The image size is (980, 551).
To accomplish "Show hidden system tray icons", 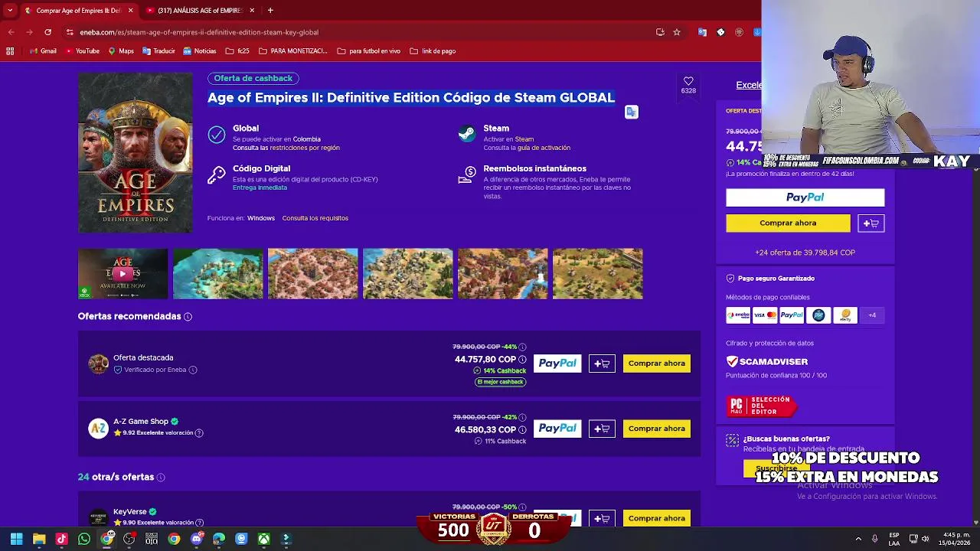I will (858, 539).
